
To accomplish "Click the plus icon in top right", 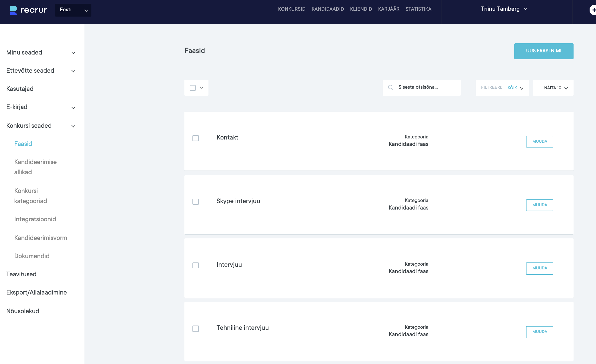I will tap(593, 10).
